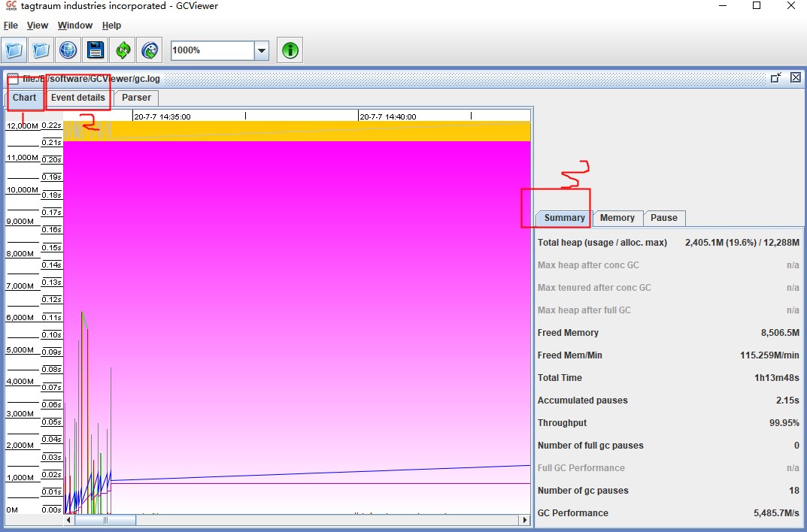
Task: Click the 'Freed Memory' label
Action: (x=568, y=333)
